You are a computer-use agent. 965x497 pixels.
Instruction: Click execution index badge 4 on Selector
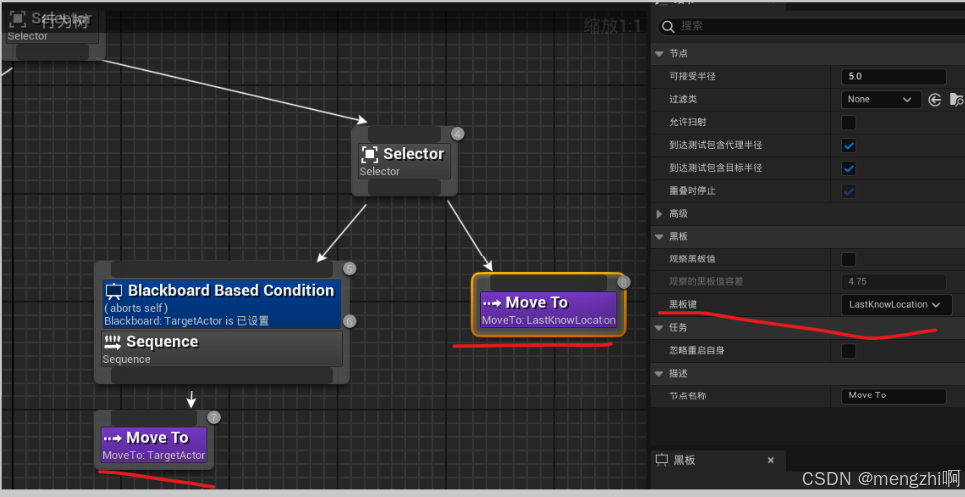[457, 133]
